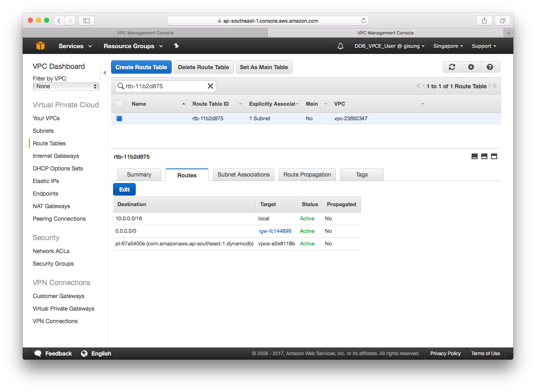Viewport: 536px width, 392px height.
Task: Open Security Groups in sidebar
Action: [53, 264]
